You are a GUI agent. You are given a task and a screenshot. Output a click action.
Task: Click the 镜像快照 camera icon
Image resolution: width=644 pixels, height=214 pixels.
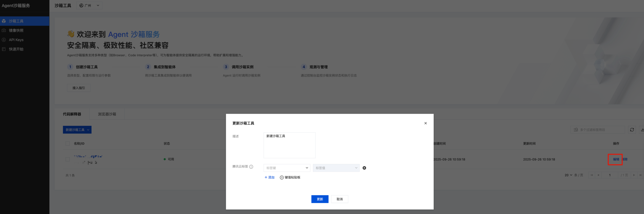tap(4, 30)
